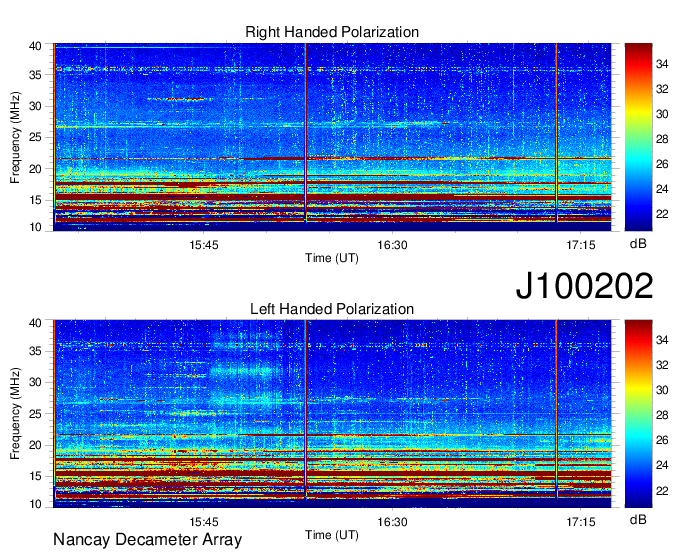Click the "dB" label of Right Handed colorbar

click(x=638, y=244)
